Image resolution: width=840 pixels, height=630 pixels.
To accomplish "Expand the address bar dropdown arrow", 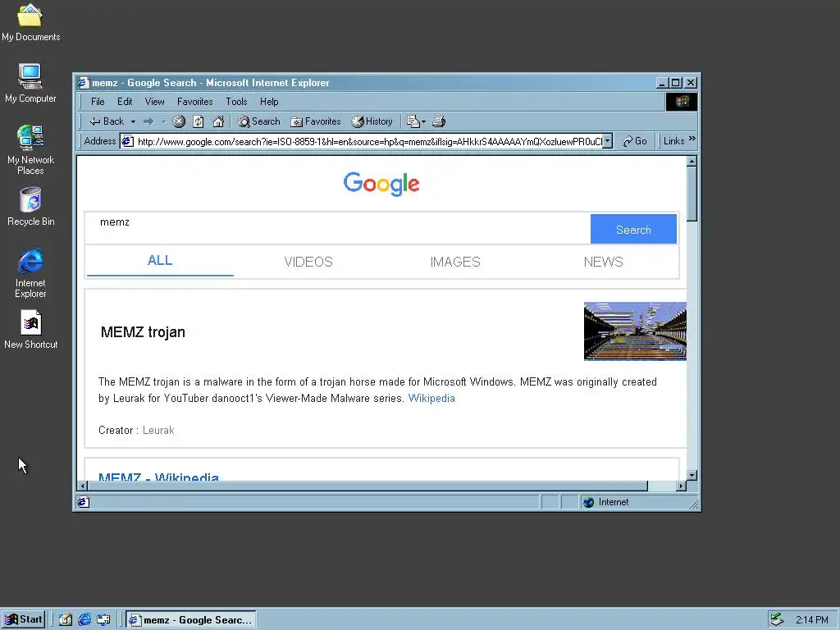I will click(x=608, y=141).
